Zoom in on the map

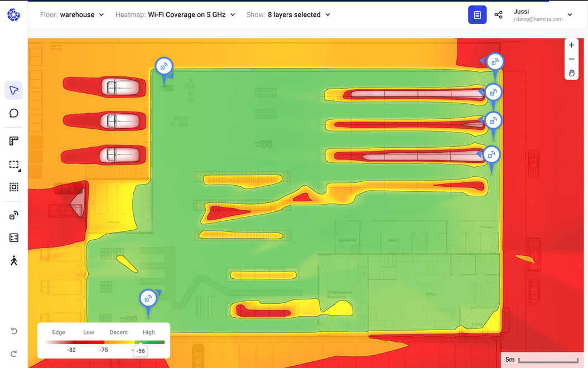(571, 45)
